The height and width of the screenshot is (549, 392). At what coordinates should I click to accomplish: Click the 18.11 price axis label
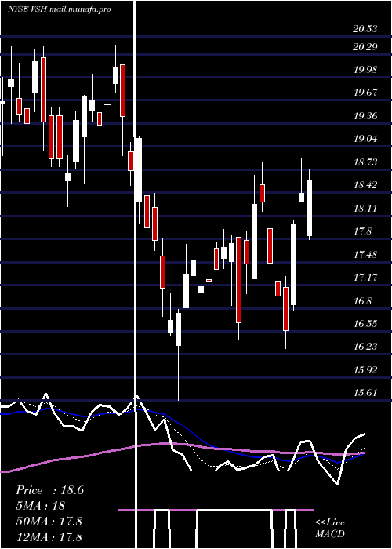pyautogui.click(x=365, y=208)
